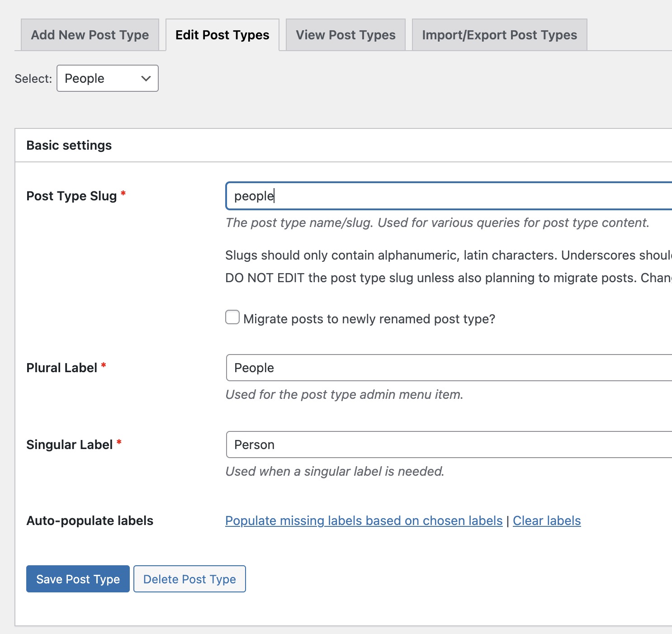The height and width of the screenshot is (634, 672).
Task: Click the 'Migrate posts to newly renamed' label text
Action: [x=369, y=319]
